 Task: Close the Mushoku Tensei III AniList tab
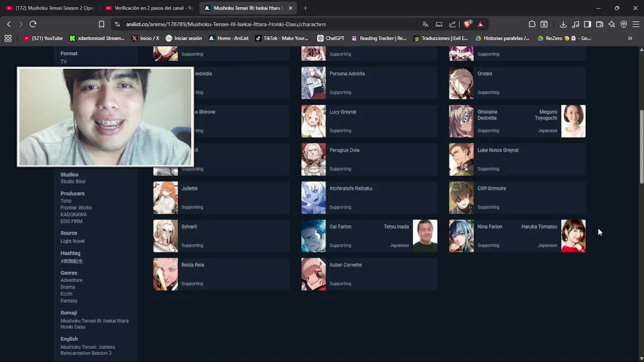click(x=290, y=8)
